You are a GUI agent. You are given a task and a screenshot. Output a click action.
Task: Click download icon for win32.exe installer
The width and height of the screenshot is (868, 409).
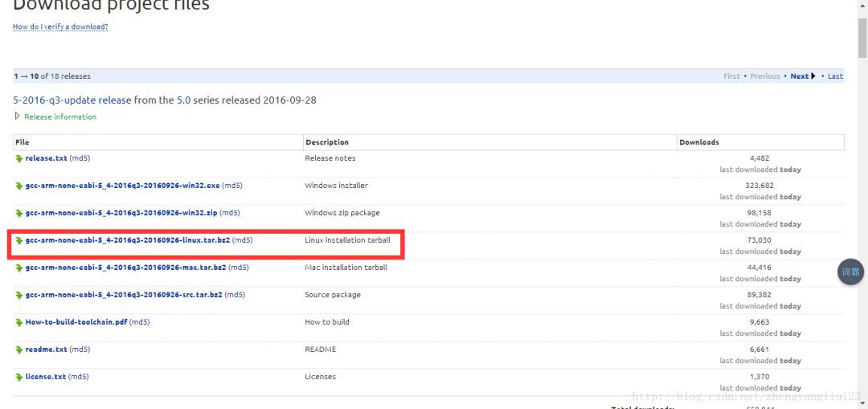click(19, 186)
